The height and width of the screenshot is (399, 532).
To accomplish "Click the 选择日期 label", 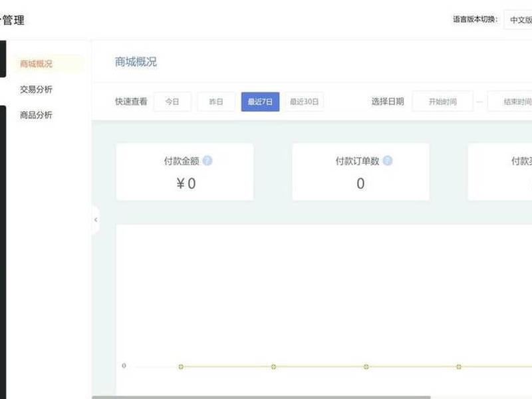I will pos(388,102).
